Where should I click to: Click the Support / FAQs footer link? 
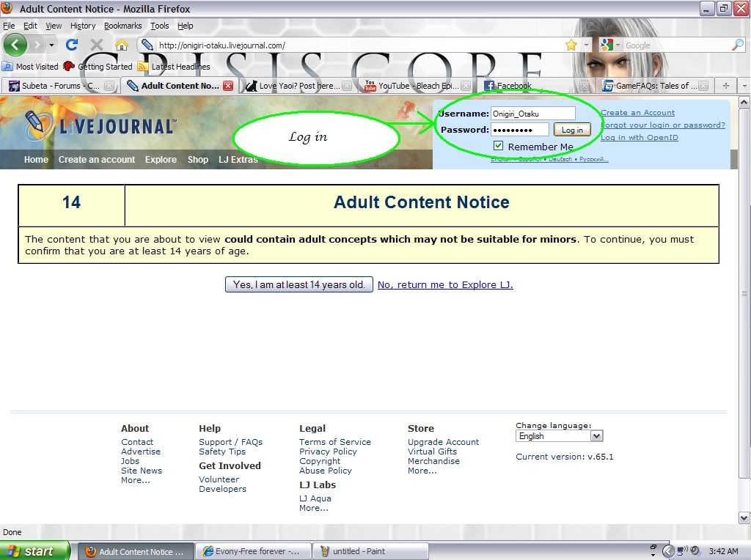(230, 442)
